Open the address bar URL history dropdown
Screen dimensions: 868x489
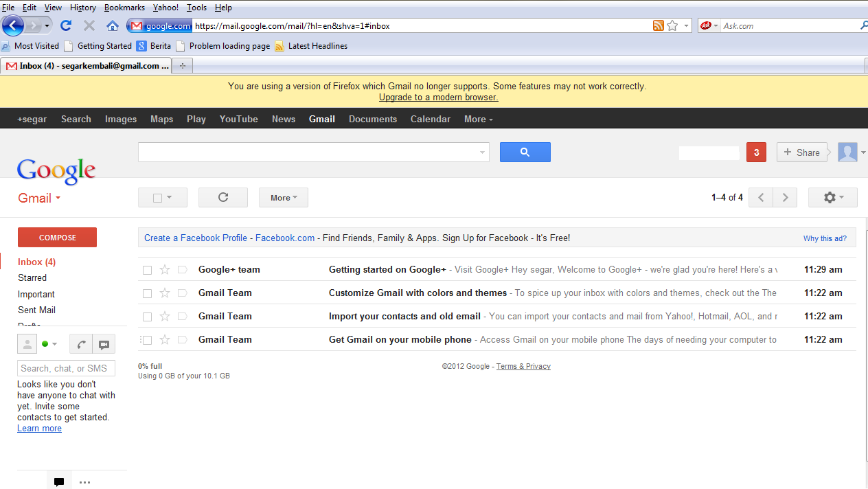(685, 25)
